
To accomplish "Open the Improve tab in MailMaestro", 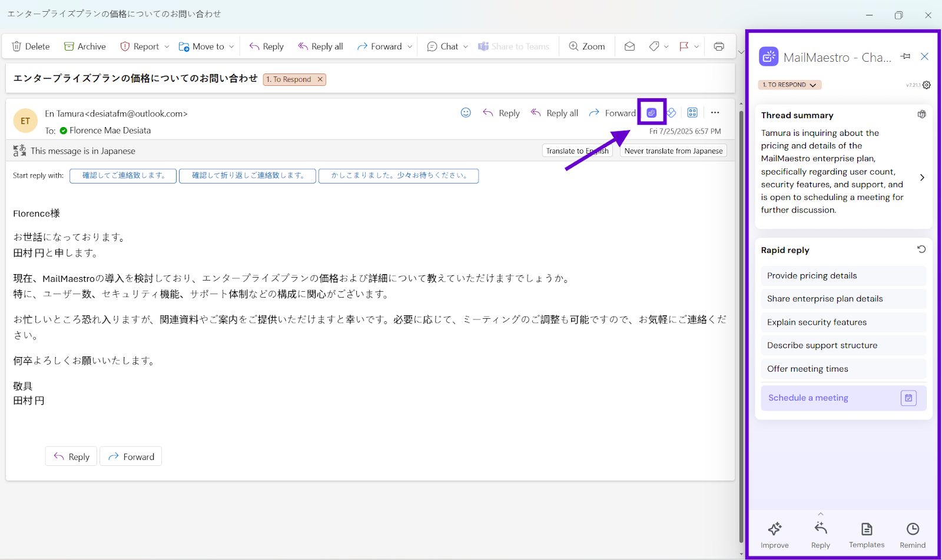I will pos(775,535).
